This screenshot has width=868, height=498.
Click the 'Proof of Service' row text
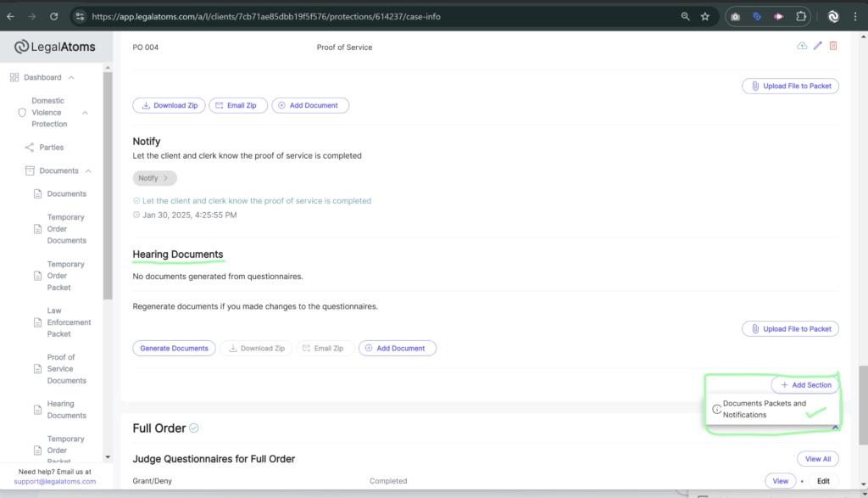click(344, 48)
